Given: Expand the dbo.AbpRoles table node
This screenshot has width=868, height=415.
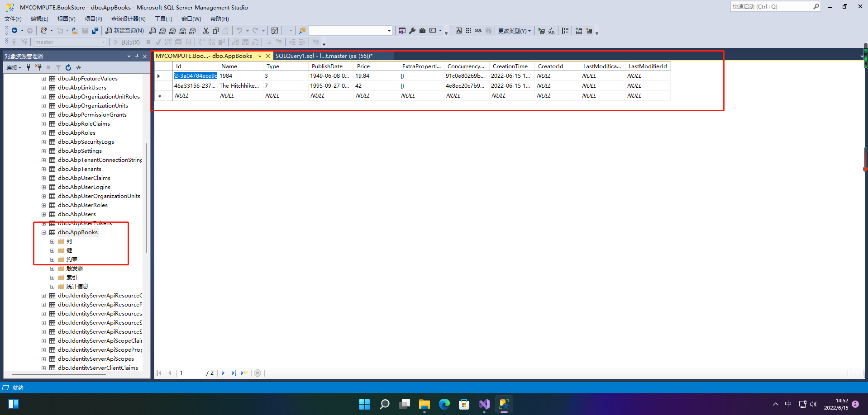Looking at the screenshot, I should [x=44, y=133].
